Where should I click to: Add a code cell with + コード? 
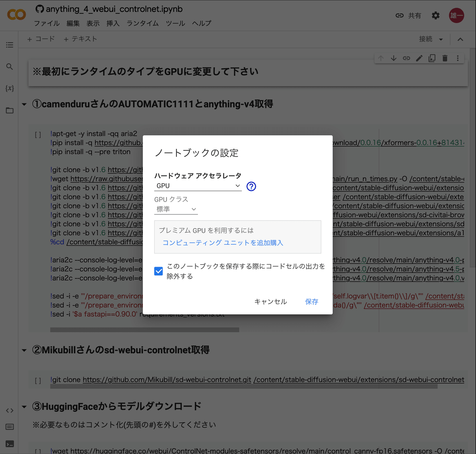pyautogui.click(x=41, y=39)
